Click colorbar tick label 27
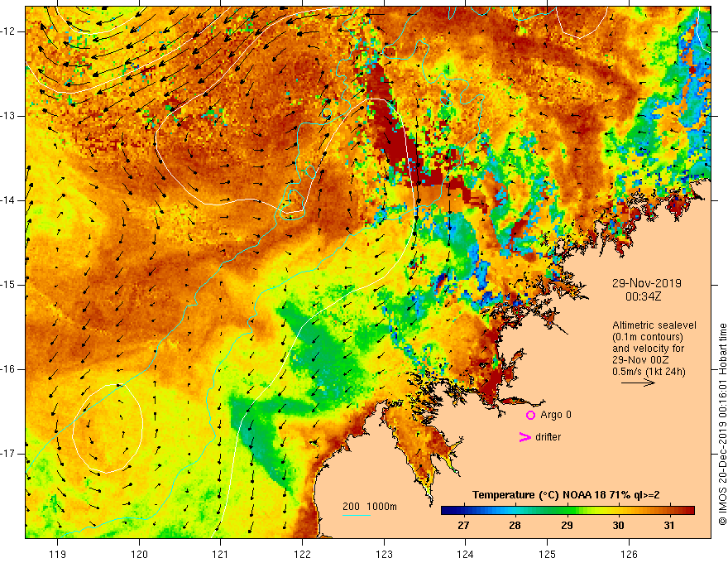Image resolution: width=728 pixels, height=563 pixels. (463, 526)
